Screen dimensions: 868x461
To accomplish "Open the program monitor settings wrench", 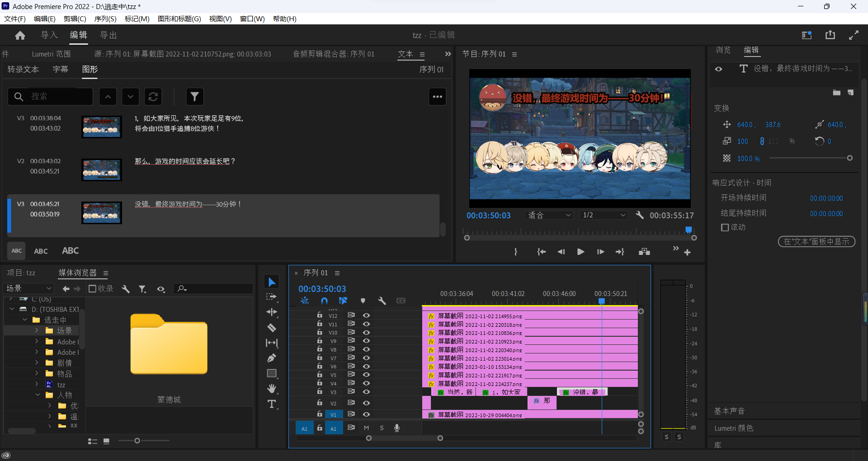I will 639,215.
